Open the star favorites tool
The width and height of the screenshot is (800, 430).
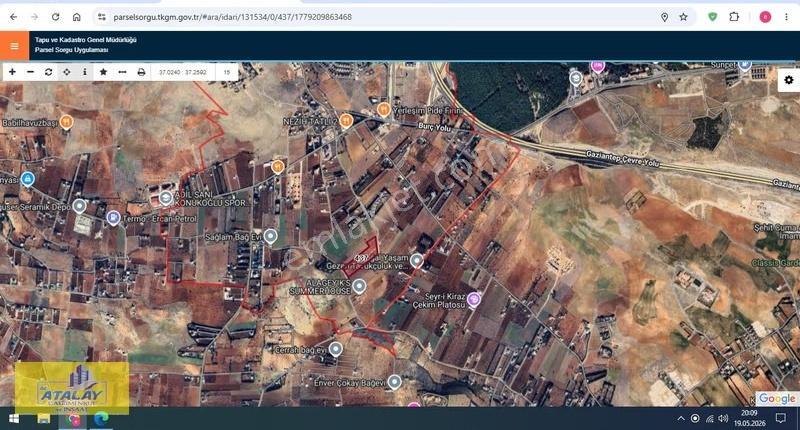click(103, 72)
